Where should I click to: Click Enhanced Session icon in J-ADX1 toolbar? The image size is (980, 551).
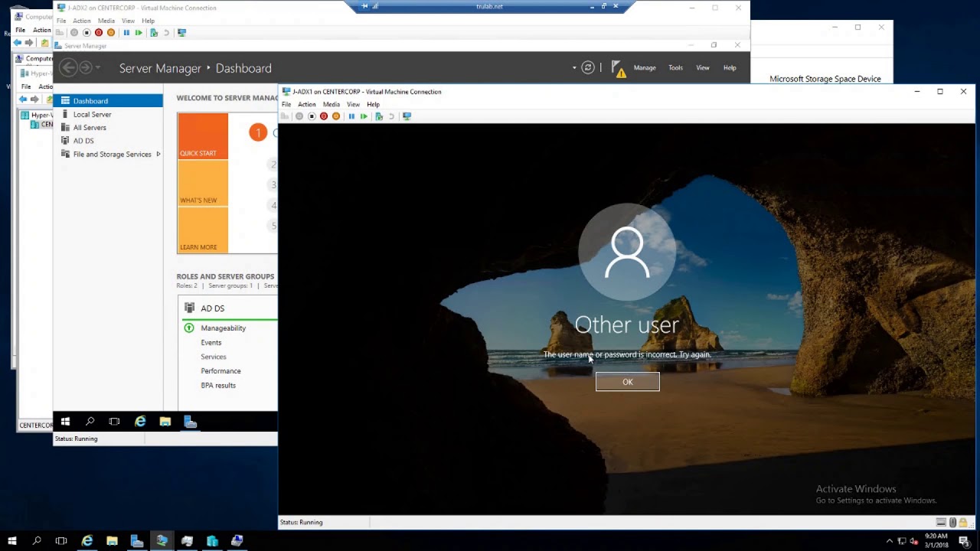click(x=407, y=116)
